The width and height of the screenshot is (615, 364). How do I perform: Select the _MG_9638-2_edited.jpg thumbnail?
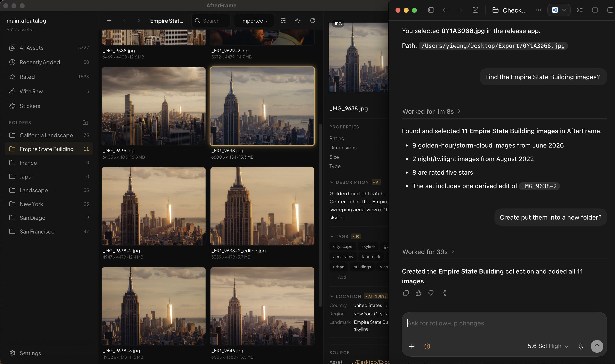coord(262,206)
